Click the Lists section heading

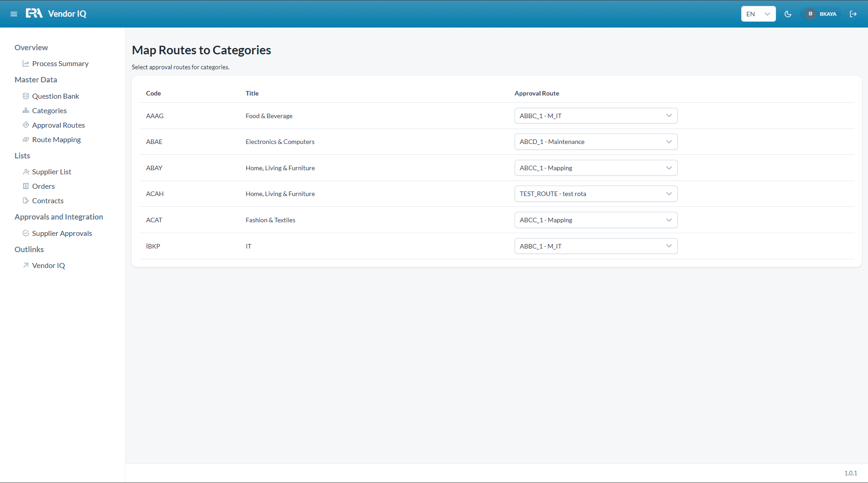[x=22, y=156]
